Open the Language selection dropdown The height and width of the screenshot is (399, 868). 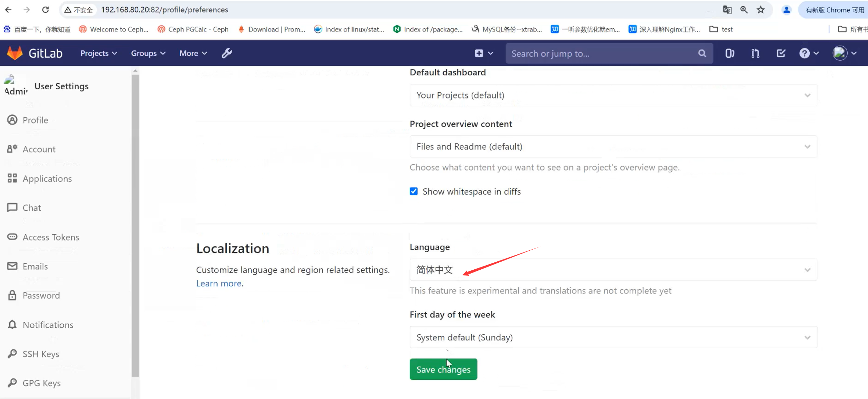[613, 270]
